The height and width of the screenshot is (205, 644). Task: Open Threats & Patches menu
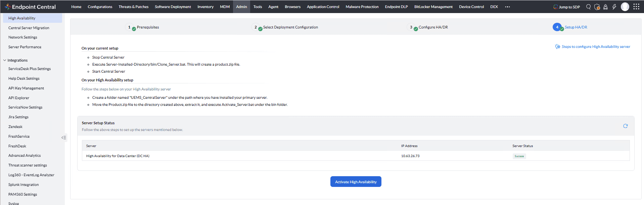pos(133,7)
